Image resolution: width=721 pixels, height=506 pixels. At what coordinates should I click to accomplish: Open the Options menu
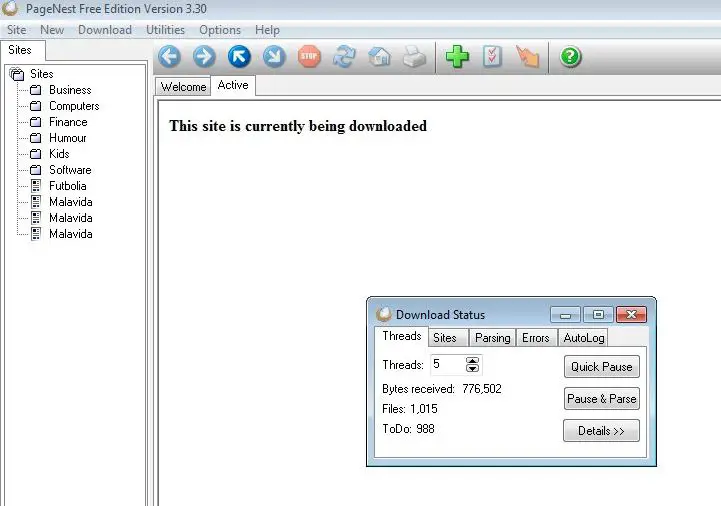(220, 30)
